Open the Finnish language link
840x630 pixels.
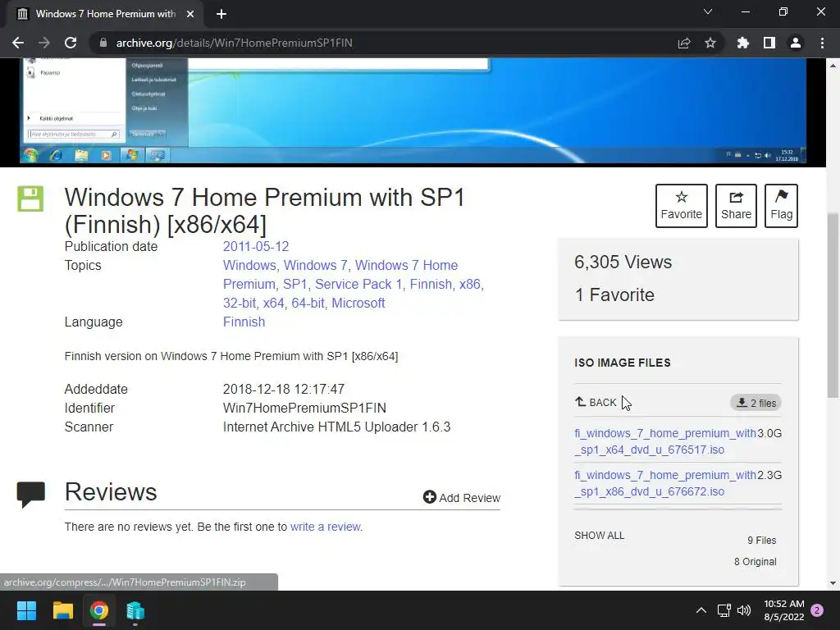pos(244,322)
